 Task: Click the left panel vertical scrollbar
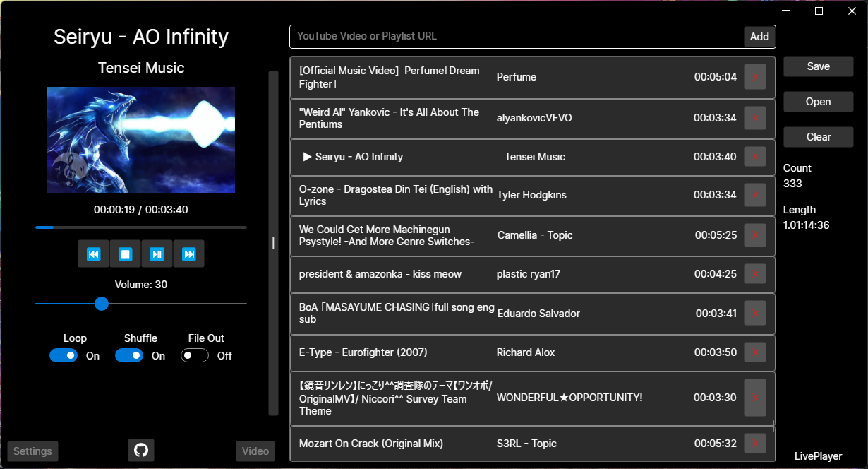[x=273, y=243]
